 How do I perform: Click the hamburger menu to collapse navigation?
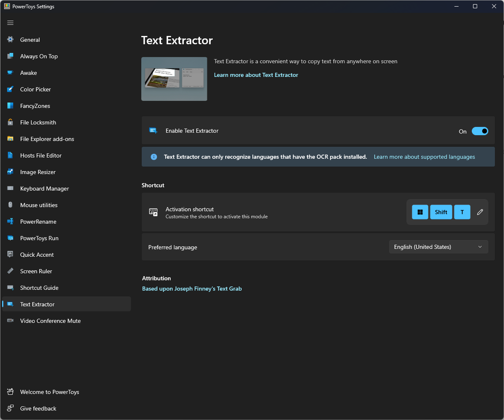pos(10,23)
